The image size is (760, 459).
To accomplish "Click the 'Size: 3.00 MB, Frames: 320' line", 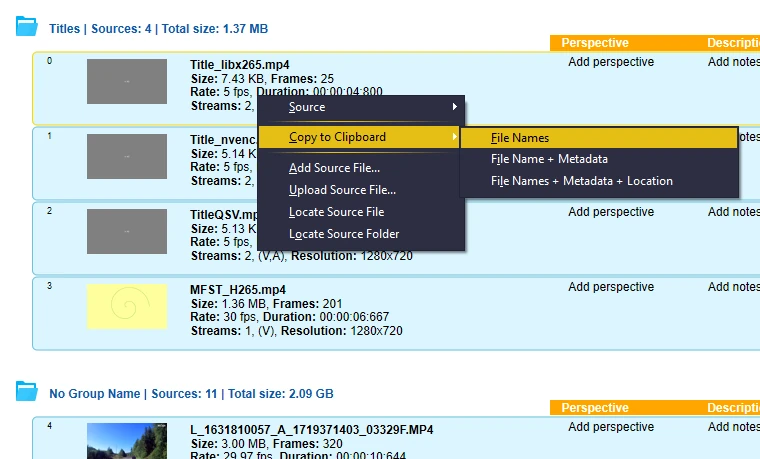I will point(267,444).
